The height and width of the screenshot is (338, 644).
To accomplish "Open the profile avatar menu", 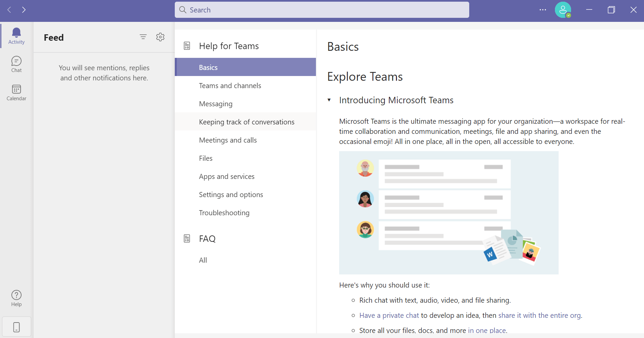I will [563, 10].
